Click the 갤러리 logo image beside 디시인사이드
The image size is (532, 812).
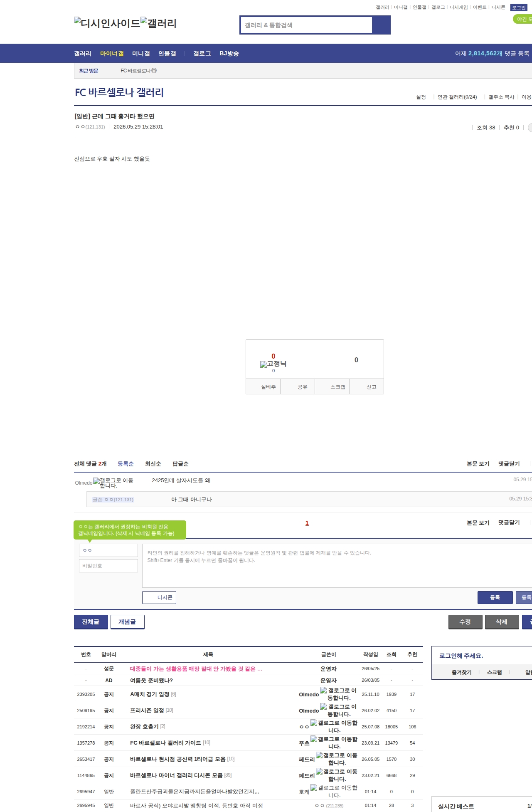pyautogui.click(x=158, y=23)
